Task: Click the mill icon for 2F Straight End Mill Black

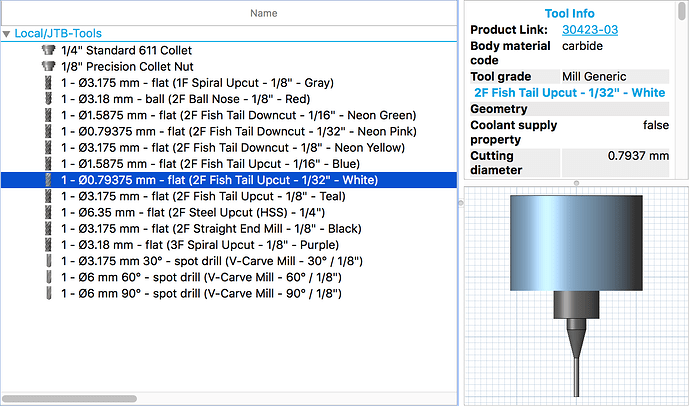Action: click(x=48, y=229)
